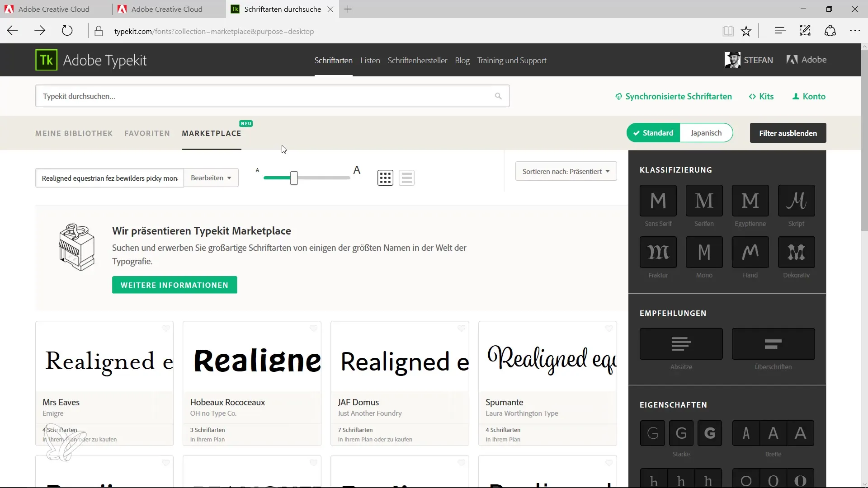868x488 pixels.
Task: Open the Kits link
Action: 761,96
